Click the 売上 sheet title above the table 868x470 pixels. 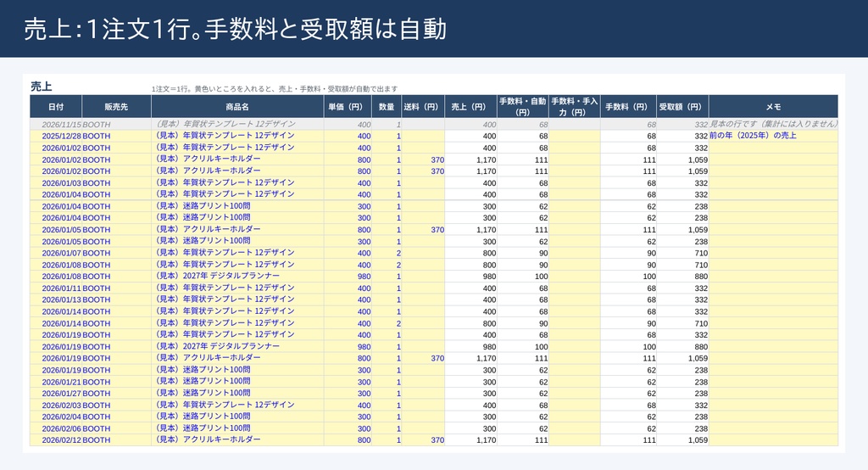point(41,87)
